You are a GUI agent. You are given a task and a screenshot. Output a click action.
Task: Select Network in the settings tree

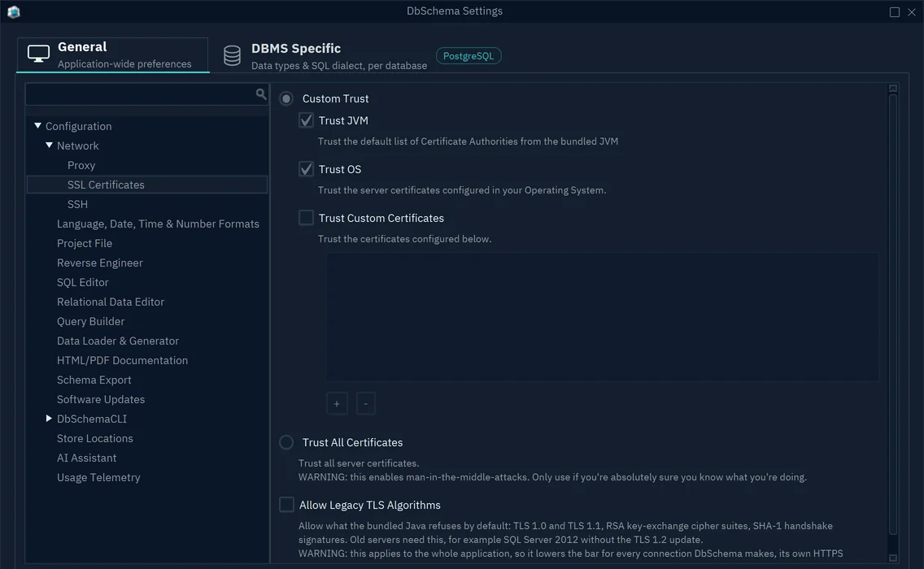pos(78,146)
